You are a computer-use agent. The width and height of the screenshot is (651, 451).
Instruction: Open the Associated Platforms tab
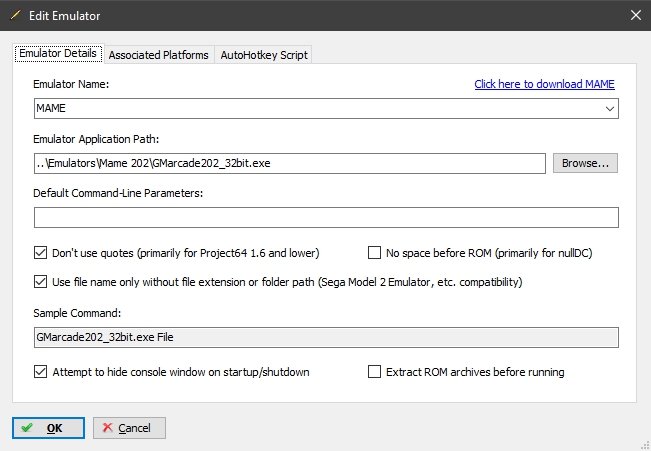(x=159, y=55)
